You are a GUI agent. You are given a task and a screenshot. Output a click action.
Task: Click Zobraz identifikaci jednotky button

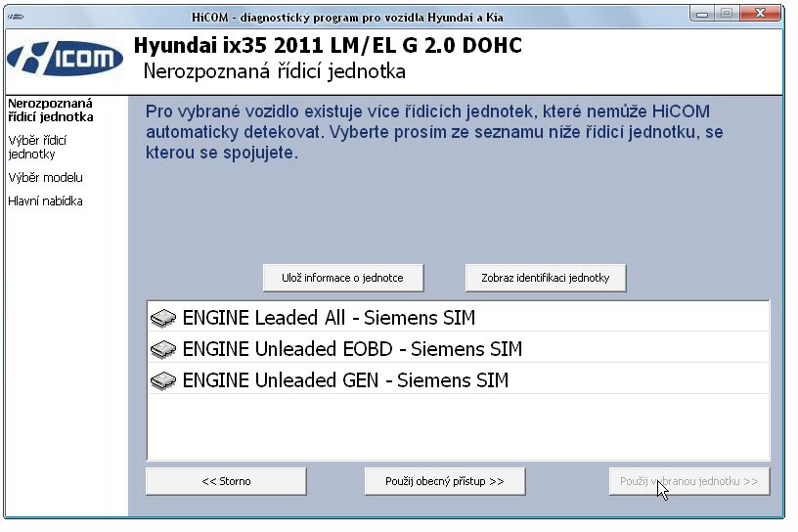pos(546,278)
